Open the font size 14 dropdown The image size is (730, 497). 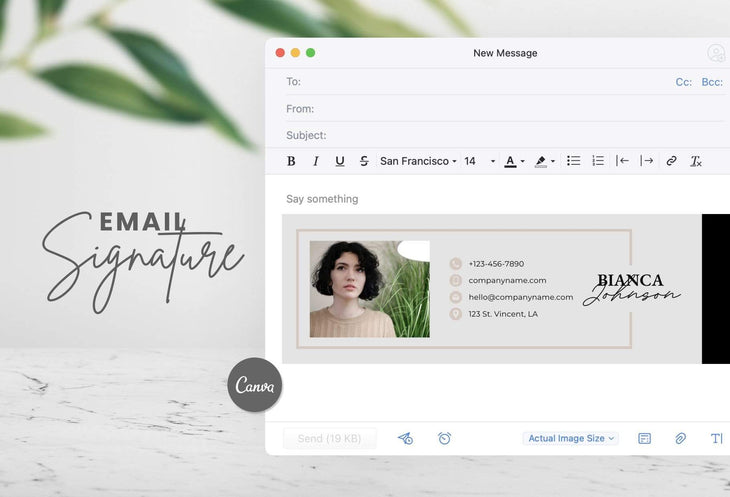click(x=479, y=161)
